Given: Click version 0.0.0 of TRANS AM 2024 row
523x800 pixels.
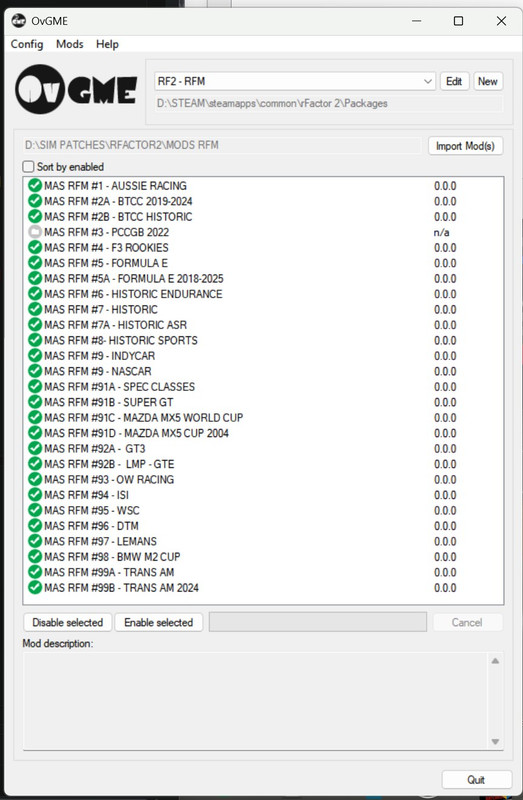Looking at the screenshot, I should click(445, 588).
